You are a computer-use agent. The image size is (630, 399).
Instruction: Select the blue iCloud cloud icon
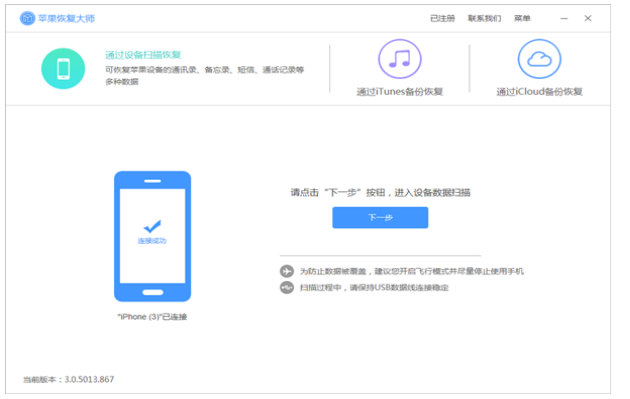pos(539,59)
